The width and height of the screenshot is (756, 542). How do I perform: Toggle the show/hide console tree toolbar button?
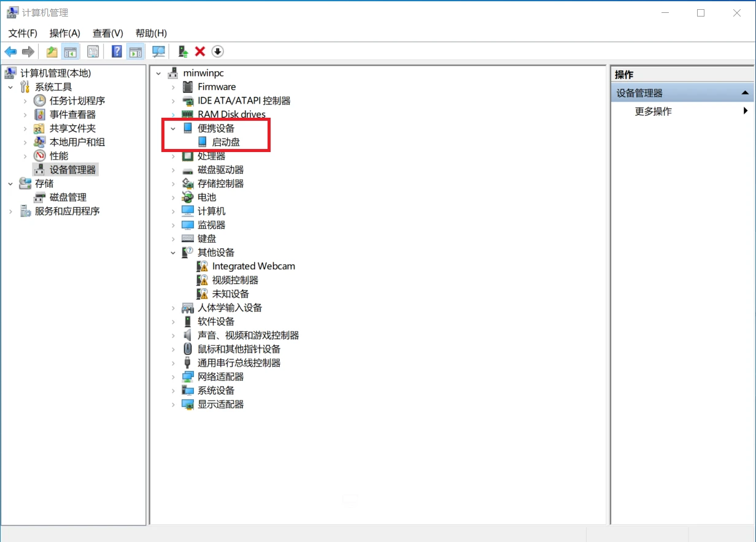pos(71,52)
